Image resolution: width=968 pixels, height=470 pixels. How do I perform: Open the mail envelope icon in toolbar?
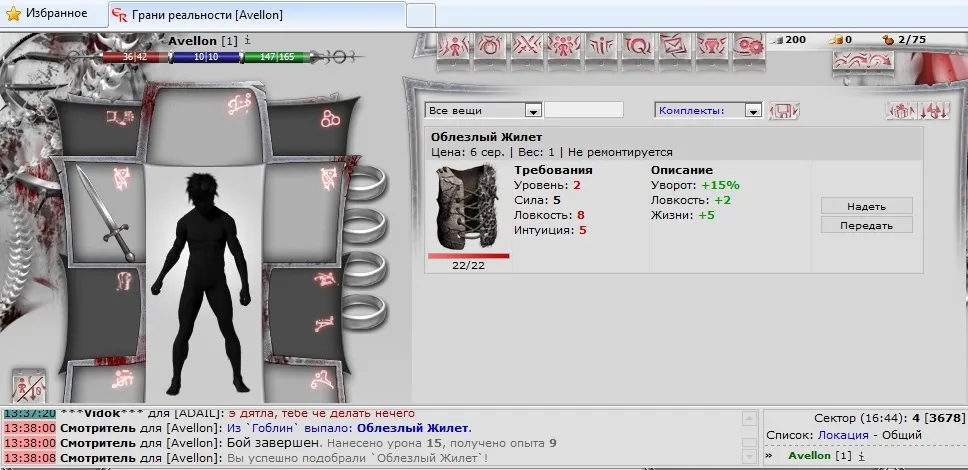pos(673,46)
